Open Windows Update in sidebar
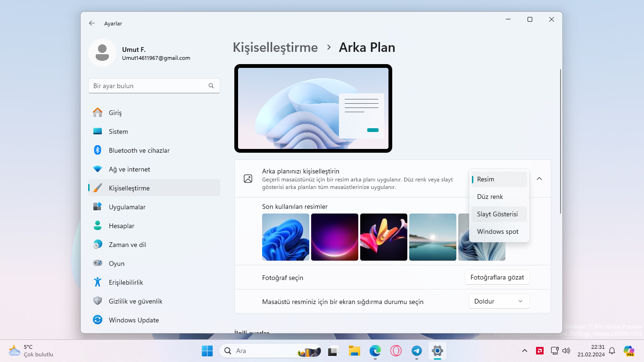Screen dimensions: 644x362 click(x=154, y=320)
